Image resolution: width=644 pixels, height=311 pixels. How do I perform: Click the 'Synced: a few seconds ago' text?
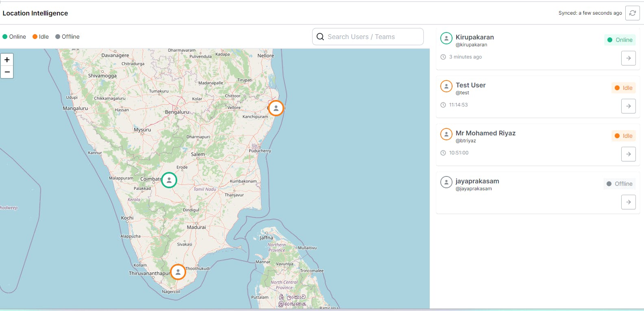pyautogui.click(x=590, y=13)
